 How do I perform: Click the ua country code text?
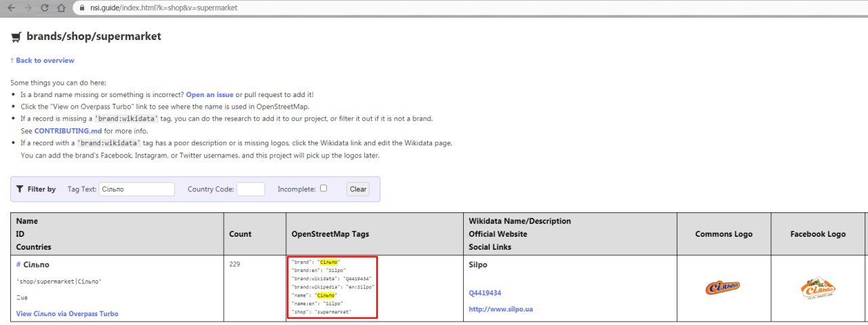[22, 297]
